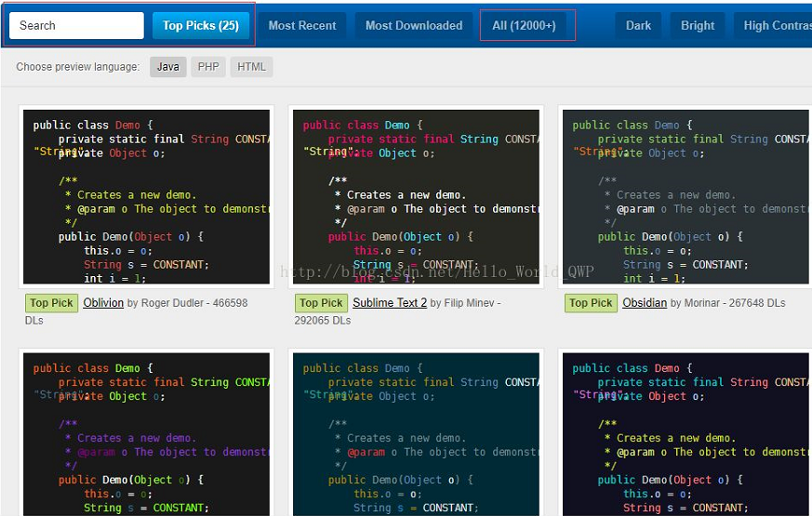Open the Oblivion theme preview thumbnail
Viewport: 812px width, 516px height.
[x=147, y=197]
